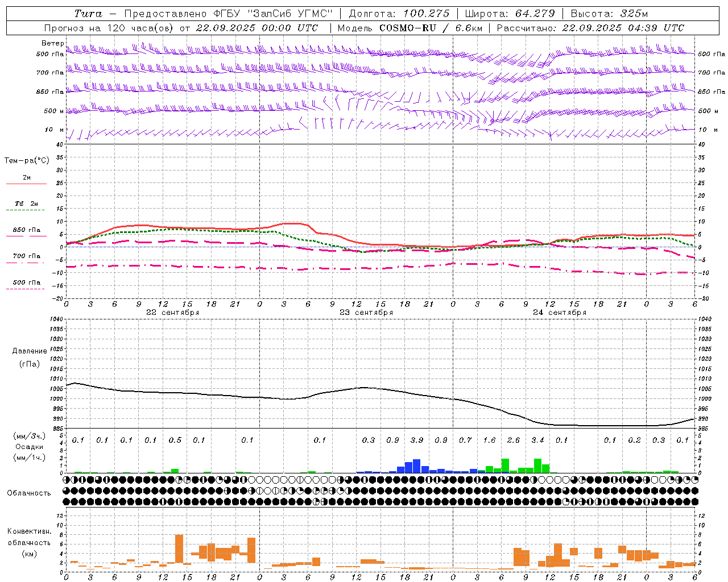Click the "Тем-ра(°C)" temperature panel label
Screen dimensions: 728x582
click(x=27, y=161)
